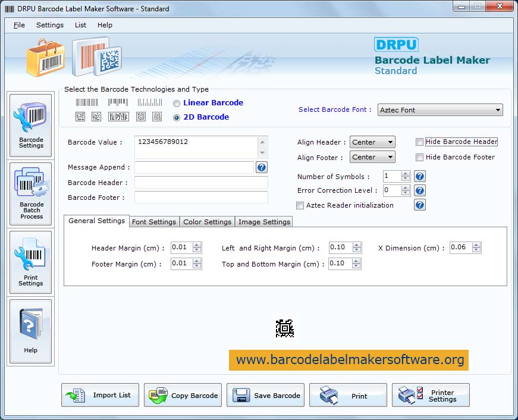This screenshot has width=518, height=420.
Task: Select the 2D Barcode radio button
Action: coord(177,118)
